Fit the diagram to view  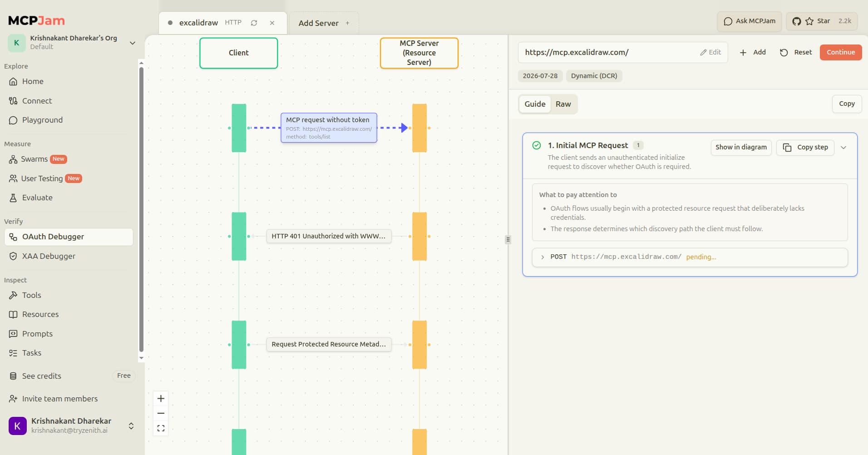point(161,428)
